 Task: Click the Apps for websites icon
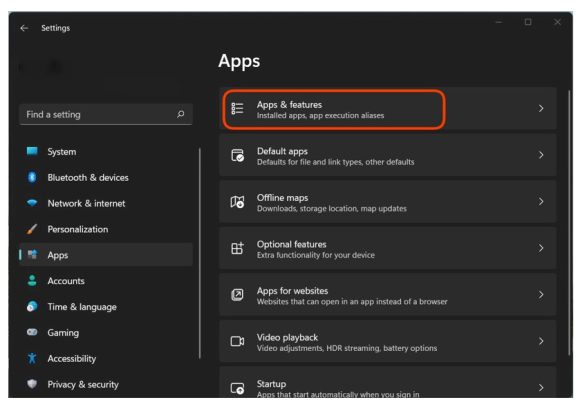[x=237, y=295]
